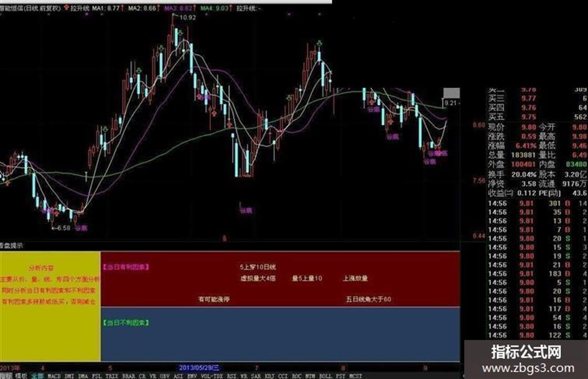Open the RSI indicator tab
Screen dimensions: 588x379
[231, 376]
